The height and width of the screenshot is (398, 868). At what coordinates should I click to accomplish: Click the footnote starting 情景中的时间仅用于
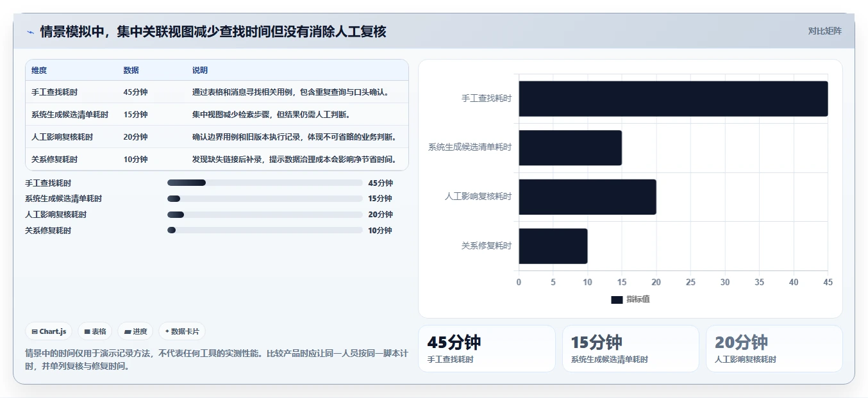click(216, 360)
